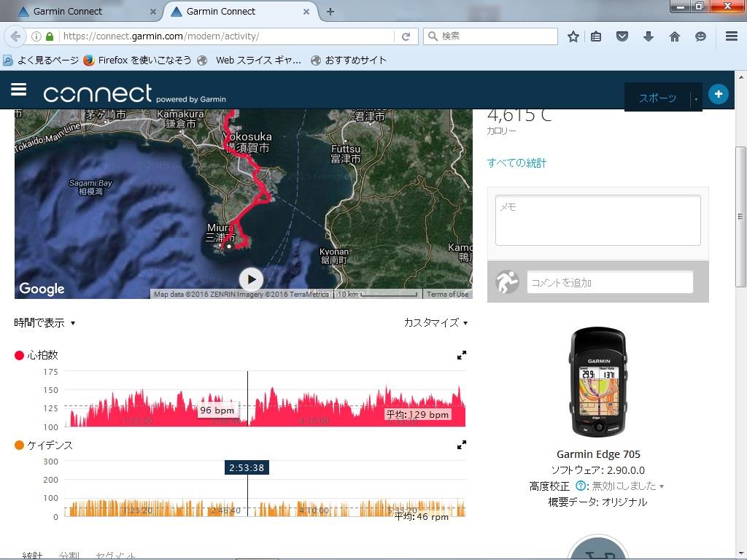Play the activity route on the map
This screenshot has width=747, height=560.
point(251,279)
